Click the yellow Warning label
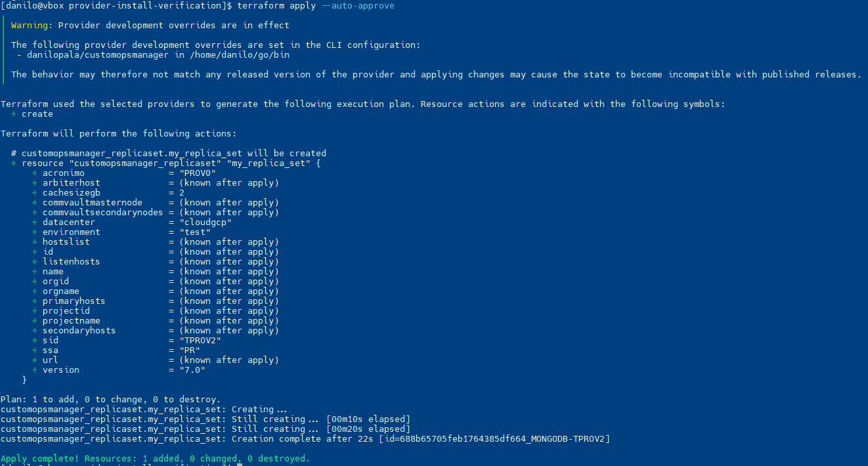 tap(32, 25)
